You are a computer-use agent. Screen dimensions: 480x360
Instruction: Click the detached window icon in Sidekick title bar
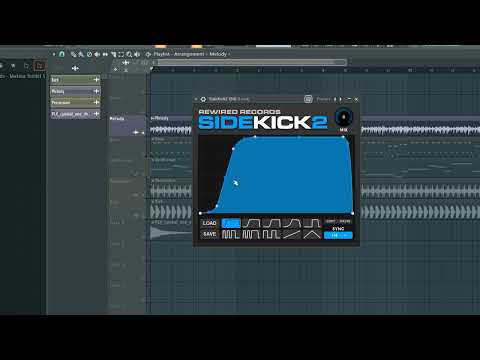(308, 99)
